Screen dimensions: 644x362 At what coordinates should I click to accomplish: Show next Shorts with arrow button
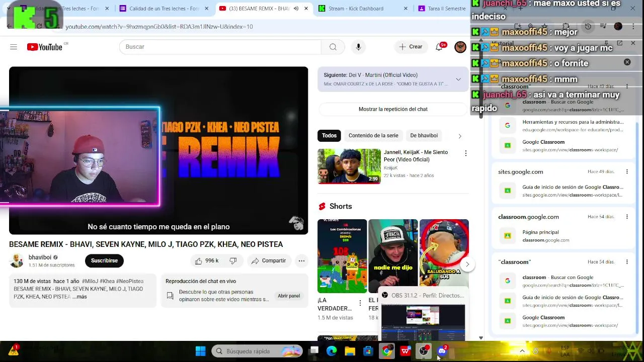pos(467,264)
